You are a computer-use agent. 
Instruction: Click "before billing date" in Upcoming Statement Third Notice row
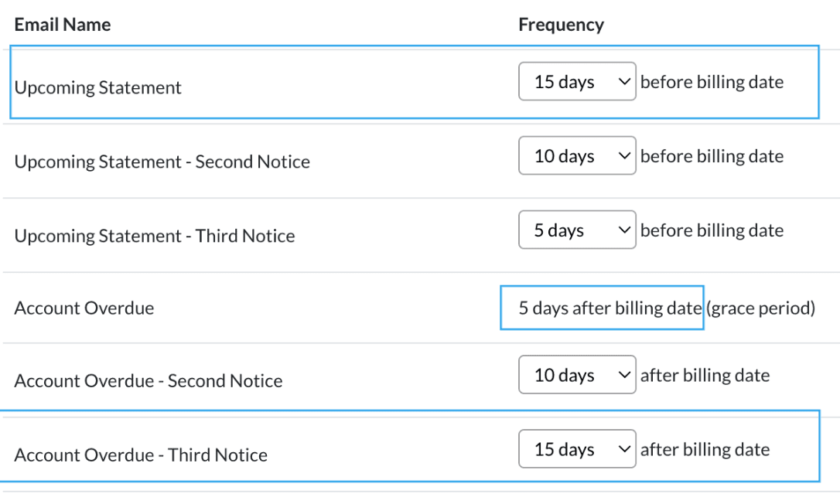tap(712, 230)
